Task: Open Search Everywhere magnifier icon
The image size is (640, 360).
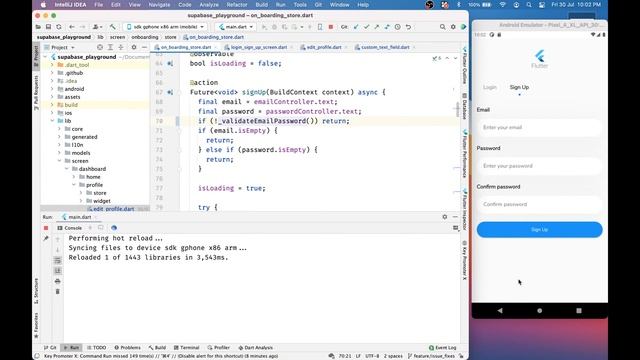Action: [442, 27]
